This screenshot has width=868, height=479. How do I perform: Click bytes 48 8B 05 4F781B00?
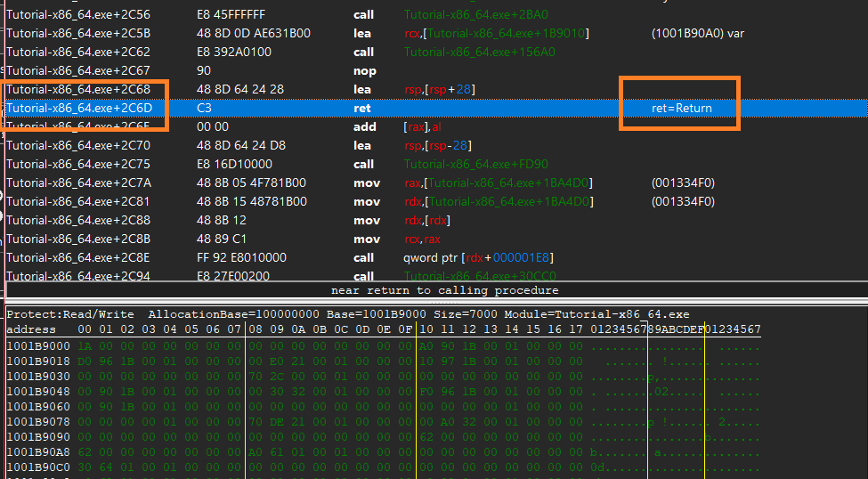251,183
